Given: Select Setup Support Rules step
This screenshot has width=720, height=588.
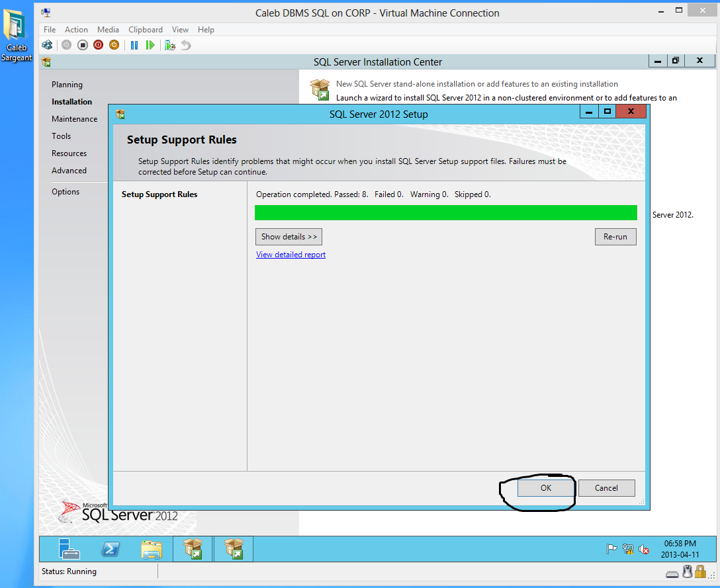Looking at the screenshot, I should (159, 194).
